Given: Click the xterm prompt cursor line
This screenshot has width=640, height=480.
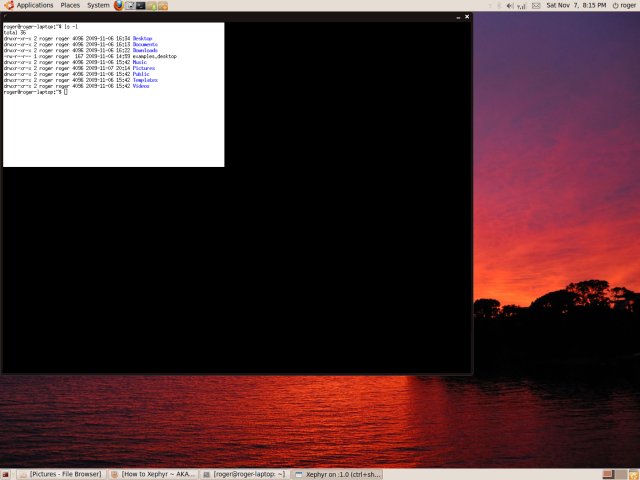Looking at the screenshot, I should [x=36, y=92].
